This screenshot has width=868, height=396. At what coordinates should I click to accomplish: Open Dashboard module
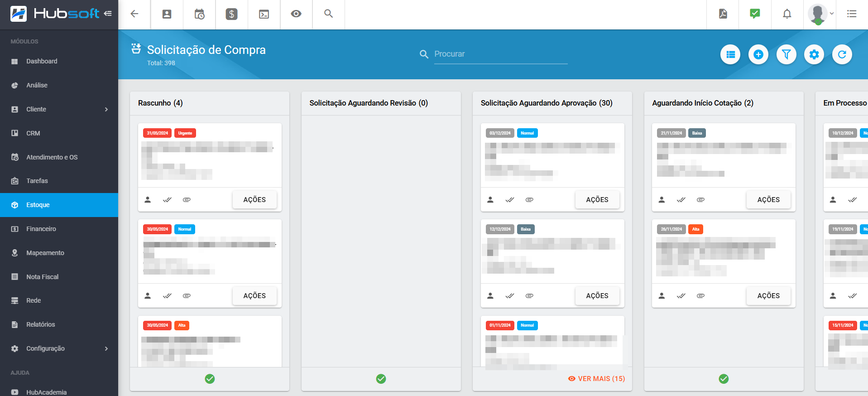click(x=59, y=61)
